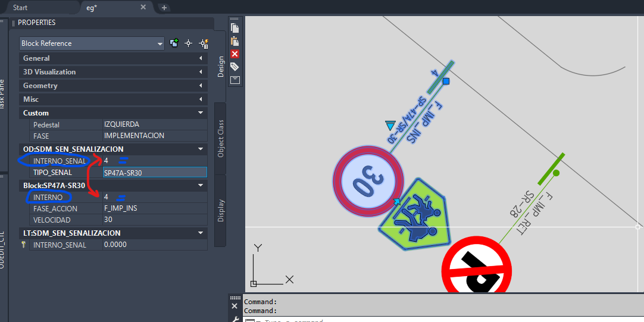Collapse the Custom properties section

tap(113, 112)
